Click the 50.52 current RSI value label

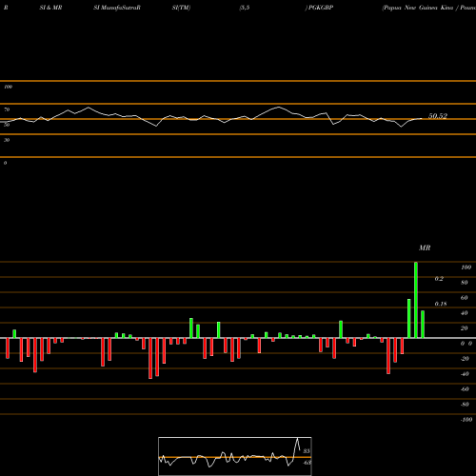(438, 116)
